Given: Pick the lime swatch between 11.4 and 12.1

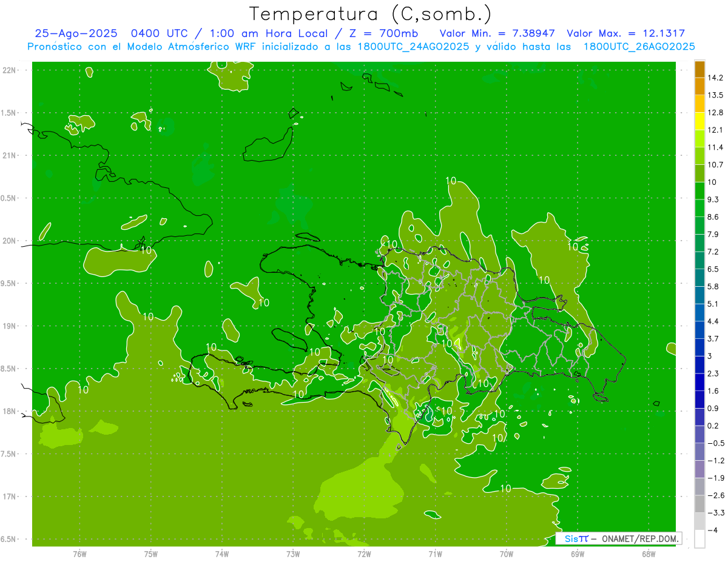Looking at the screenshot, I should click(699, 138).
